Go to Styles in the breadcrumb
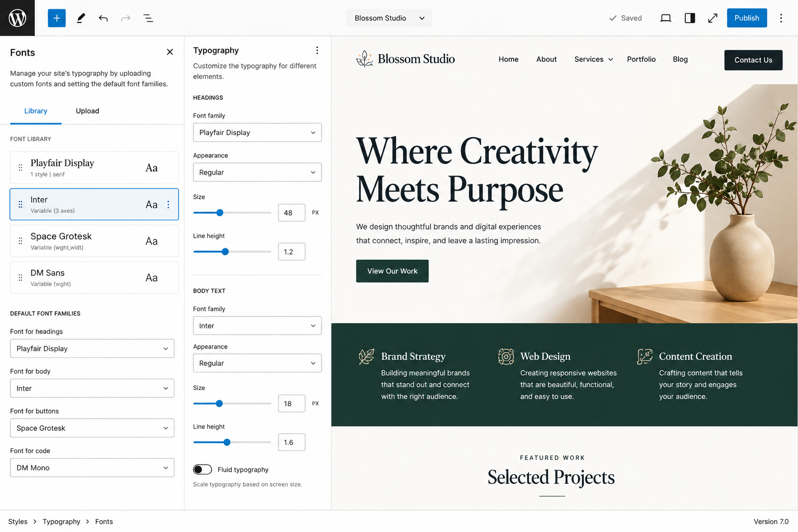The image size is (798, 532). [18, 522]
